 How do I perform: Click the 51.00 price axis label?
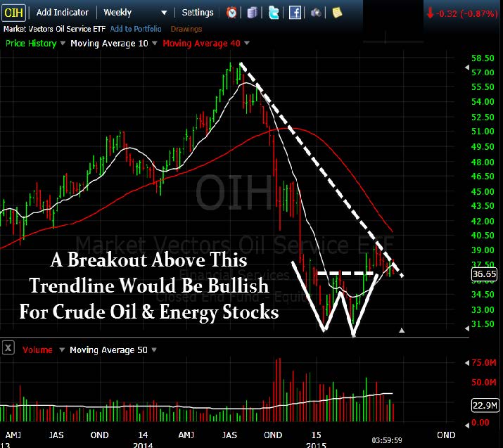[x=483, y=131]
